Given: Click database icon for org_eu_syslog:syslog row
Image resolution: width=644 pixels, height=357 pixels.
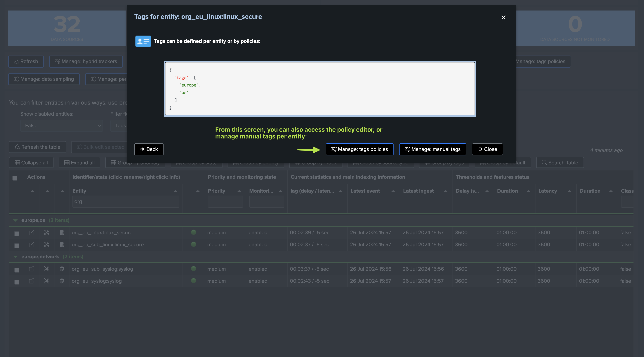Looking at the screenshot, I should [x=62, y=281].
